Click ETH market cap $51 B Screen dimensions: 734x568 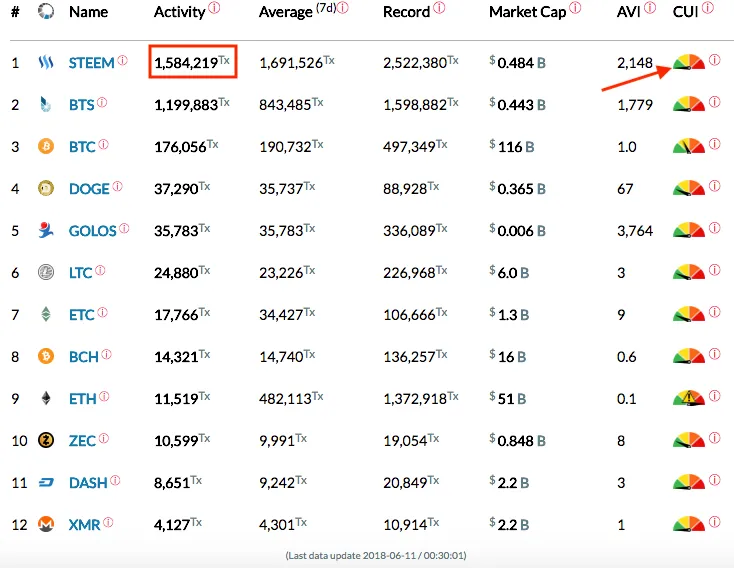(x=507, y=398)
